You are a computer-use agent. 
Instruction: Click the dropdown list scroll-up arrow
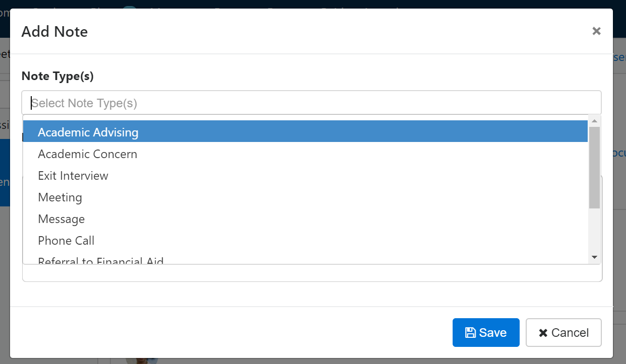pyautogui.click(x=594, y=121)
